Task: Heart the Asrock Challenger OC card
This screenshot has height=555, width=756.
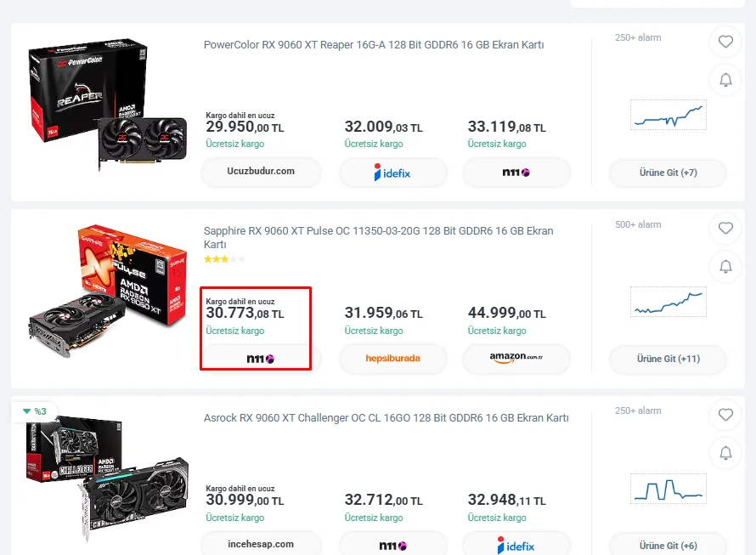Action: coord(725,415)
